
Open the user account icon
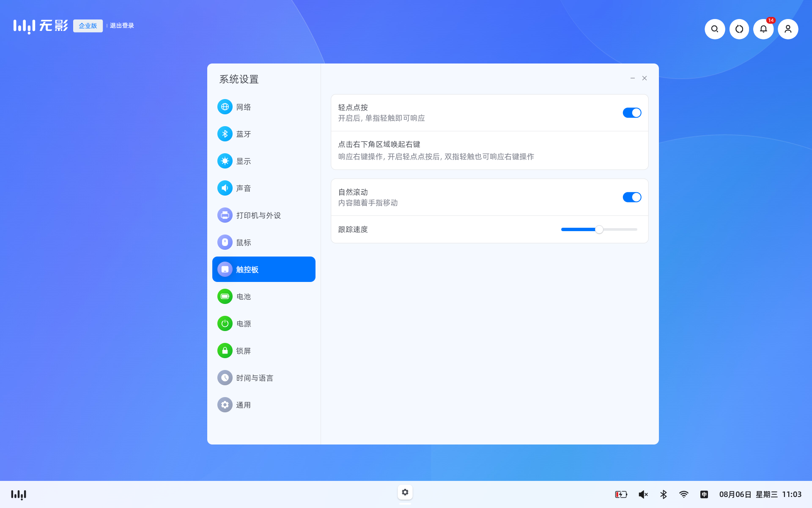(x=788, y=29)
